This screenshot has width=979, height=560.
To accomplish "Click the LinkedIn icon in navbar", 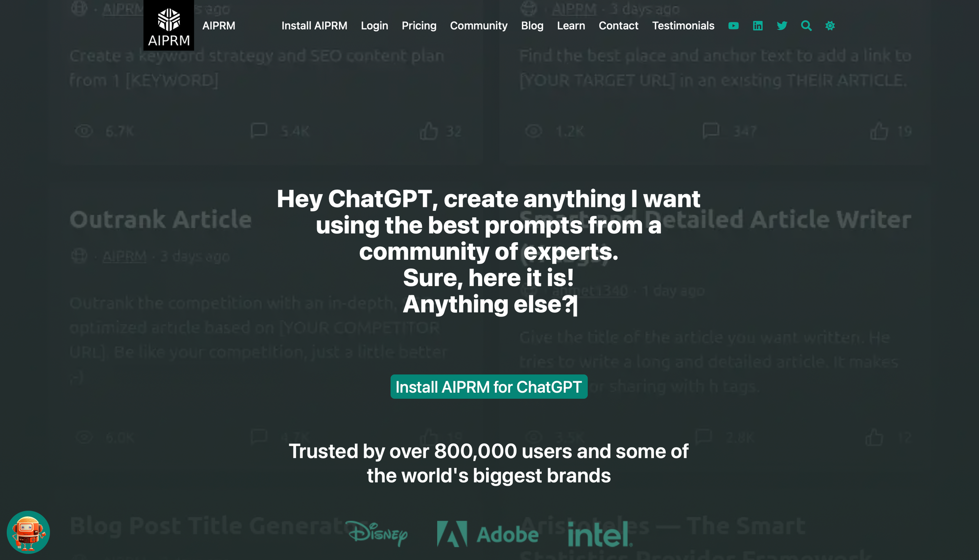I will [758, 25].
